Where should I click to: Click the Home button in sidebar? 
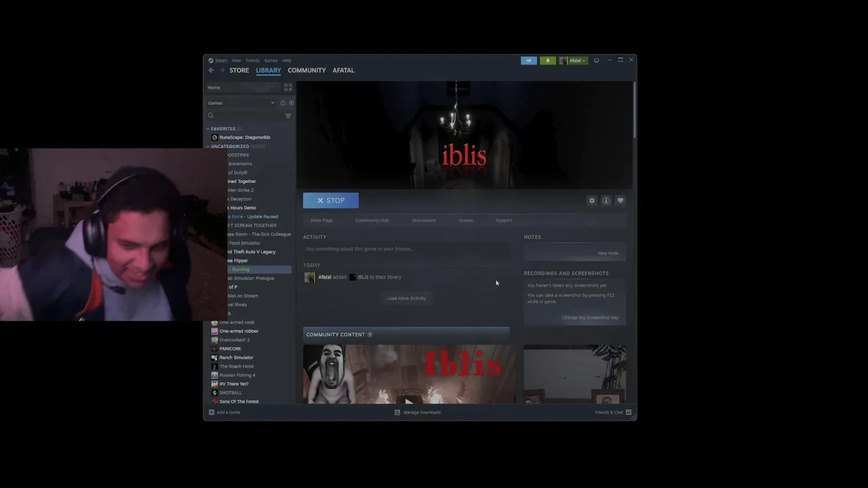pos(243,87)
